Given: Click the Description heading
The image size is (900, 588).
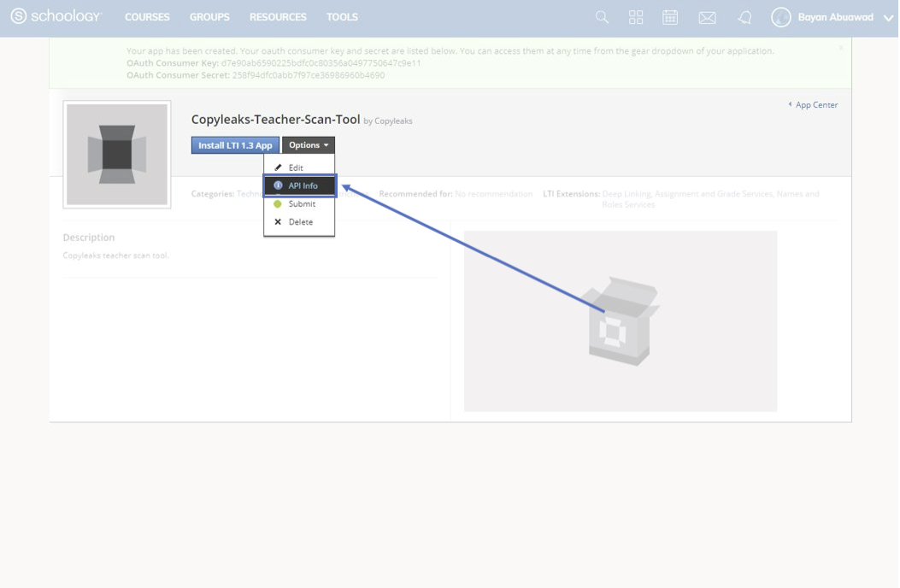Looking at the screenshot, I should coord(89,237).
